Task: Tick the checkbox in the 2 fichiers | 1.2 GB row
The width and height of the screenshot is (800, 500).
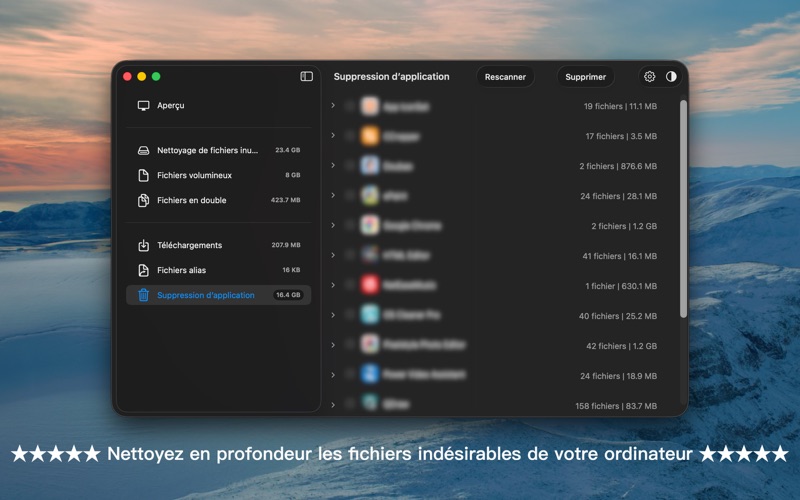Action: click(x=350, y=226)
